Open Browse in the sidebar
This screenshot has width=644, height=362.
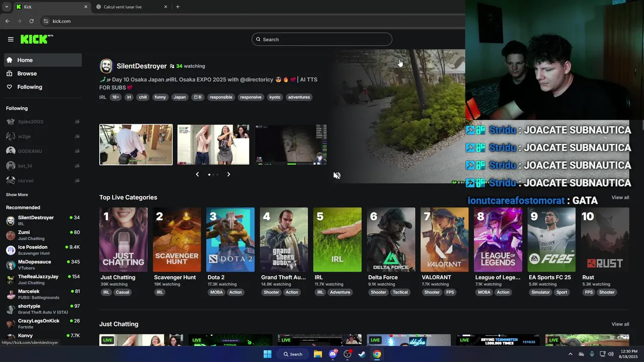[x=43, y=73]
